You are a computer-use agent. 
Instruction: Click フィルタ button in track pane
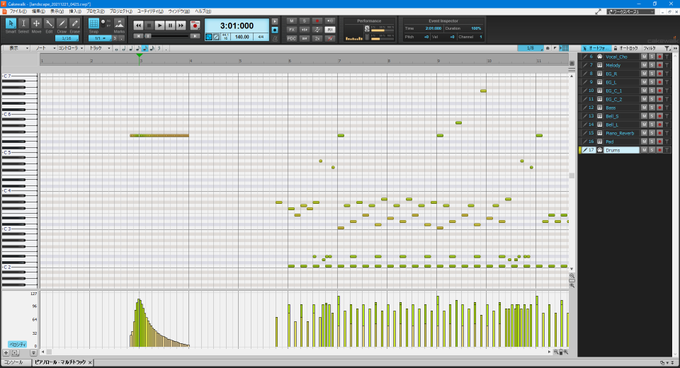(x=649, y=48)
